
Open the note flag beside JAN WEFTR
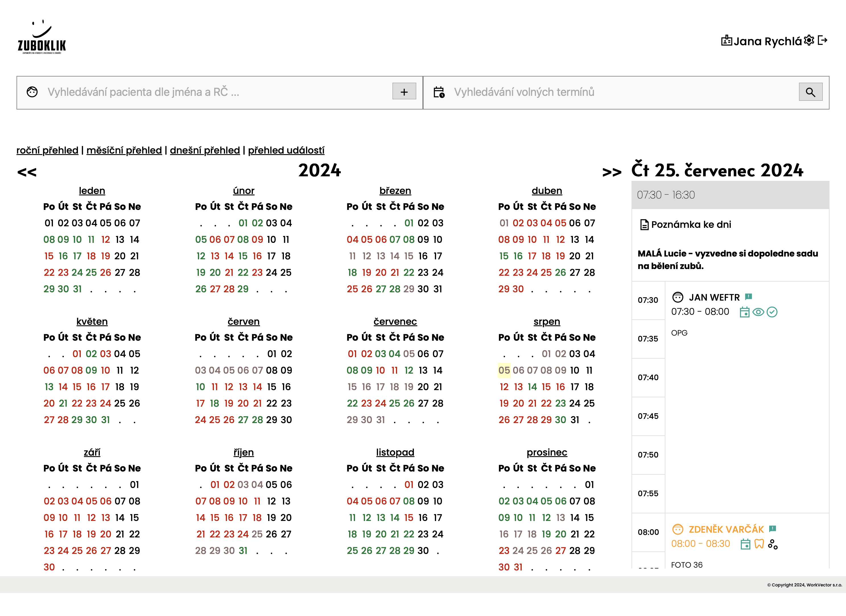(748, 297)
